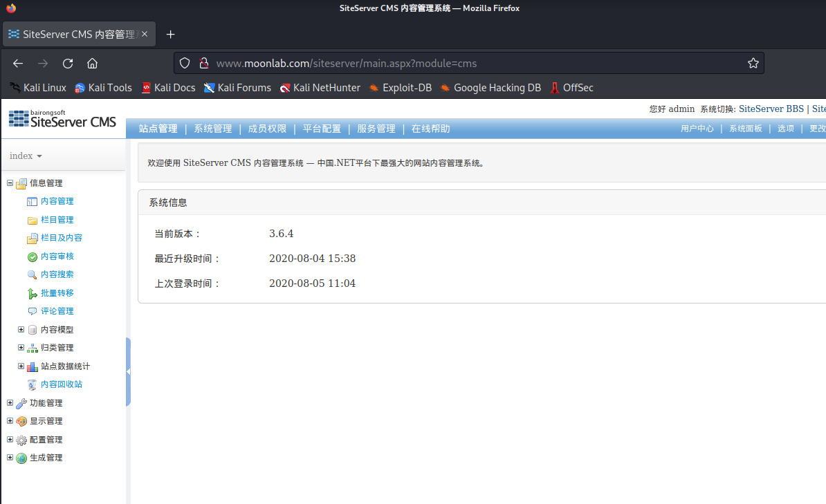Click the 评论管理 speech bubble icon
Image resolution: width=826 pixels, height=504 pixels.
32,311
